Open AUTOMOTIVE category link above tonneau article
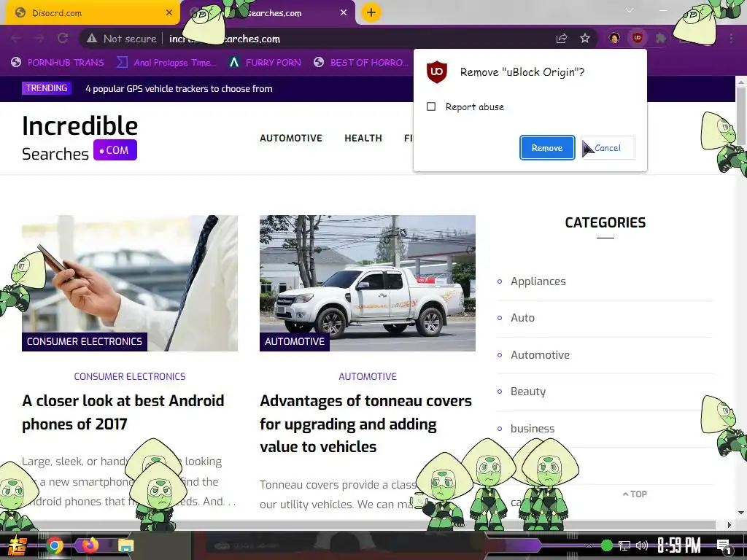The width and height of the screenshot is (747, 560). tap(368, 376)
